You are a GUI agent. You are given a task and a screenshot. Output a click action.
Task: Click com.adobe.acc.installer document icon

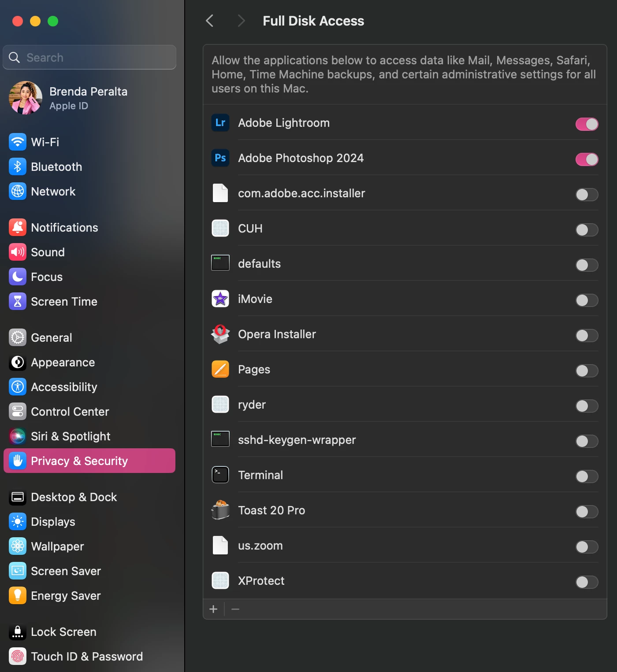220,193
